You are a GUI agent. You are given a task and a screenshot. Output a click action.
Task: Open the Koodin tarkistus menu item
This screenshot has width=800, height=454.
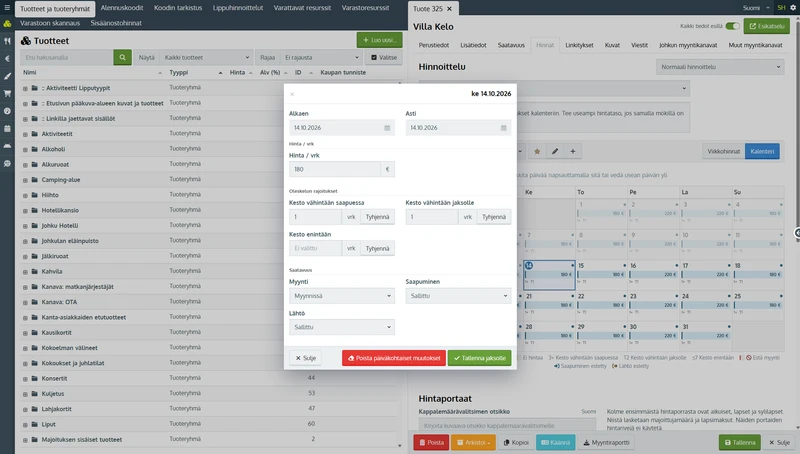coord(178,8)
